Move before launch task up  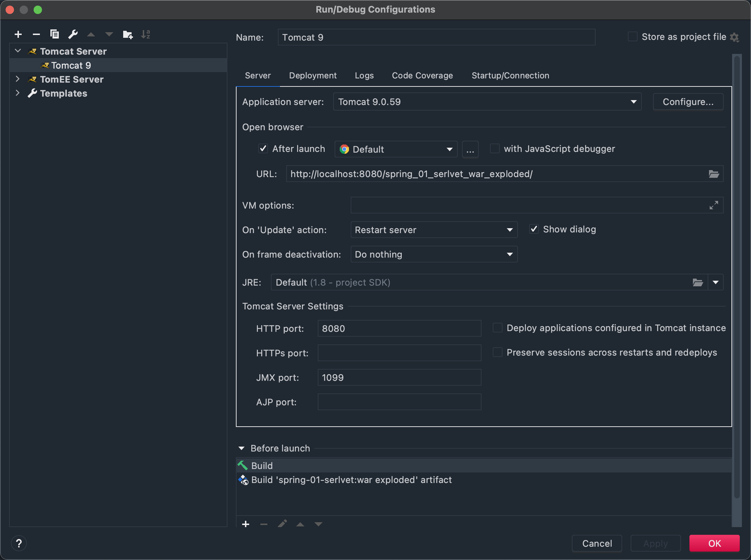[300, 524]
